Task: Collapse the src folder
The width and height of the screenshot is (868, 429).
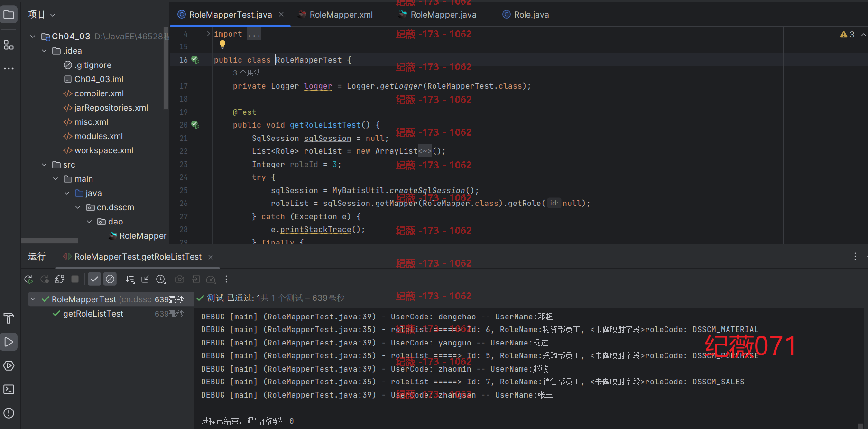Action: (x=44, y=165)
